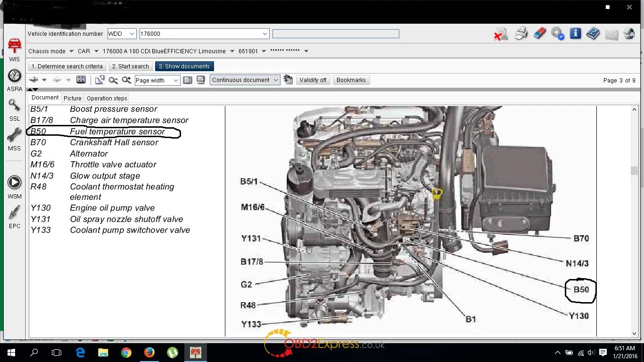Print the current document

[x=521, y=34]
